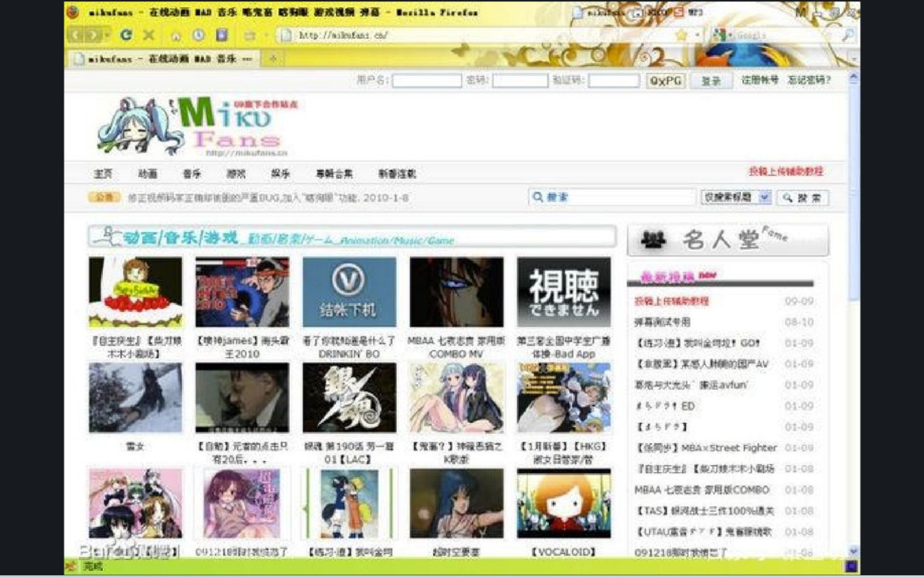Go to the browser Home icon

pyautogui.click(x=176, y=36)
